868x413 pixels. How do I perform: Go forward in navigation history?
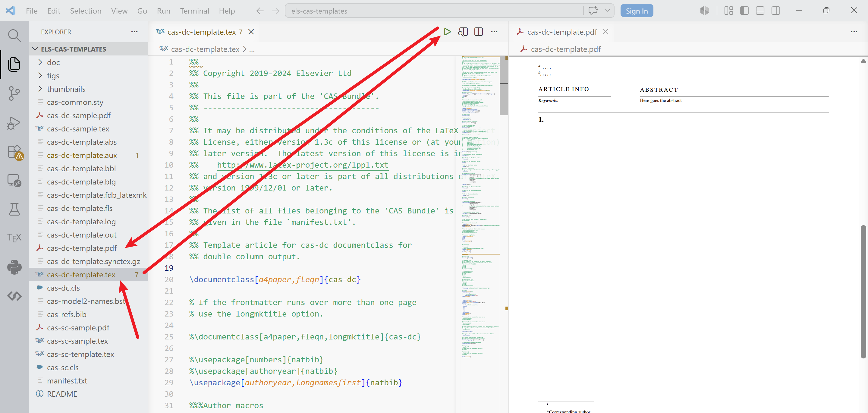[x=276, y=11]
